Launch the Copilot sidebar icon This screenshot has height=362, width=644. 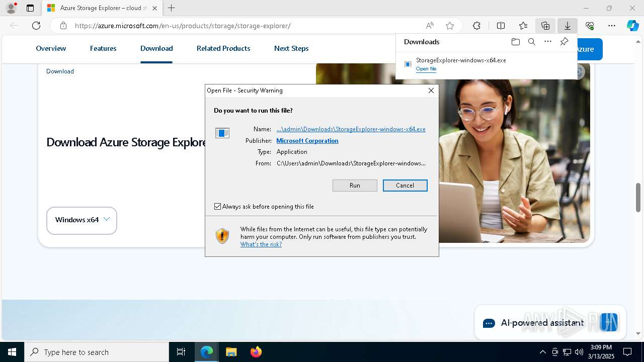(x=632, y=26)
